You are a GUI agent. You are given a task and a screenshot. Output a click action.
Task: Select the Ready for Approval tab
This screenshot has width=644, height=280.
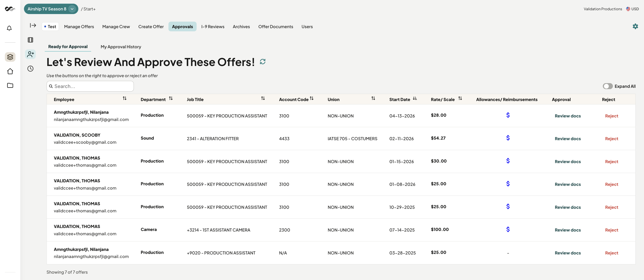pos(68,46)
